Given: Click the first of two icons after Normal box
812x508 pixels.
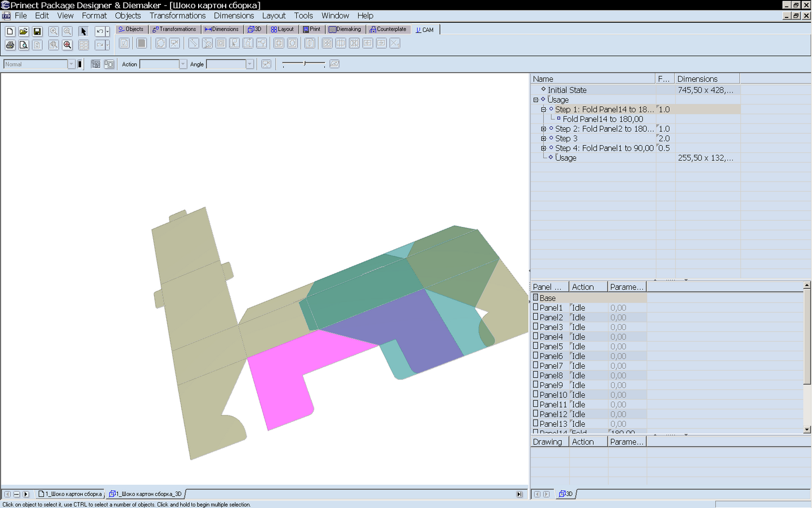Looking at the screenshot, I should (96, 64).
